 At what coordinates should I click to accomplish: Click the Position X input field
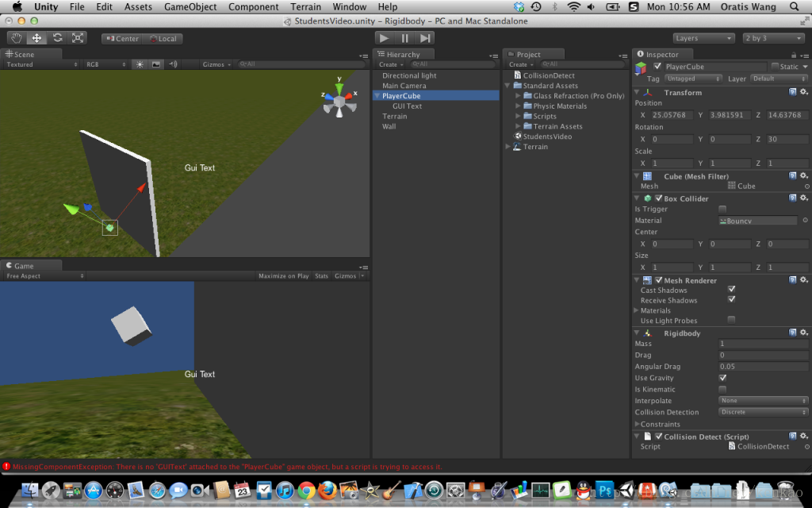(x=672, y=115)
